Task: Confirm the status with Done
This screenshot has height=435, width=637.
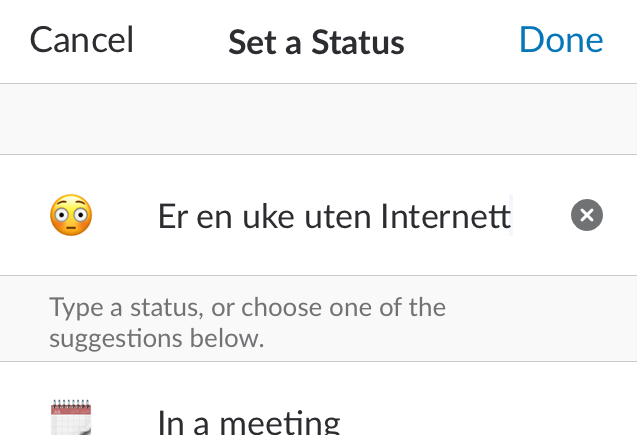Action: point(561,40)
